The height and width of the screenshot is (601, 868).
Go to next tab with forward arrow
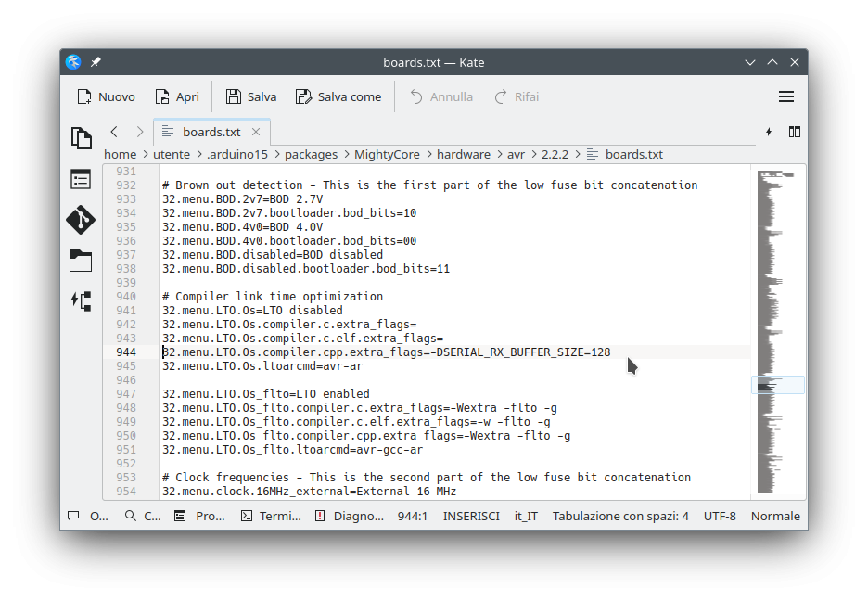[139, 132]
